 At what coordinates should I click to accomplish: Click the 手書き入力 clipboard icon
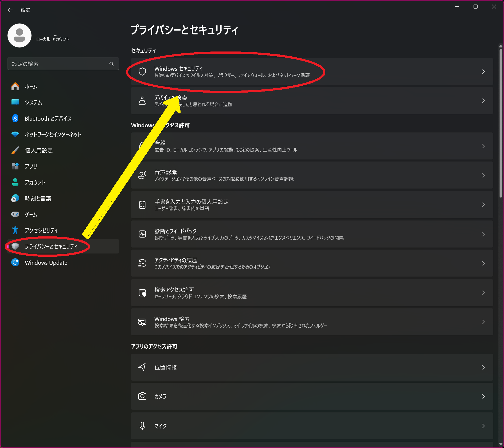pyautogui.click(x=142, y=205)
